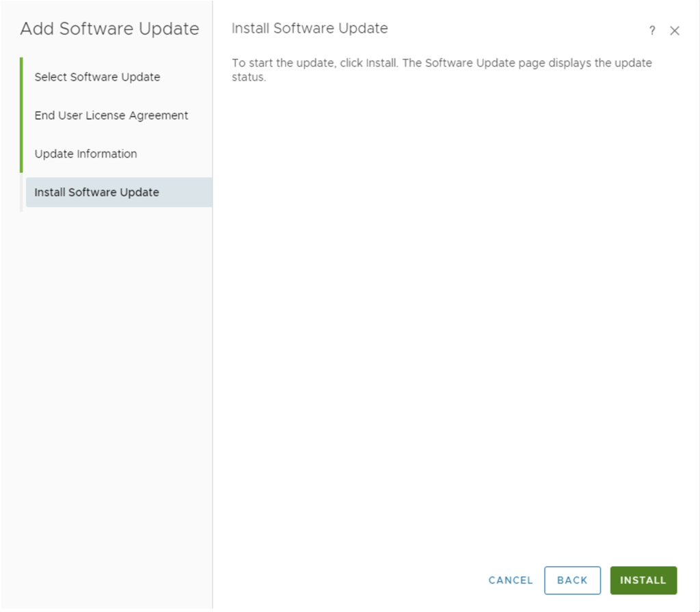This screenshot has height=612, width=700.
Task: Click green bar beside End User License Agreement
Action: pyautogui.click(x=21, y=115)
